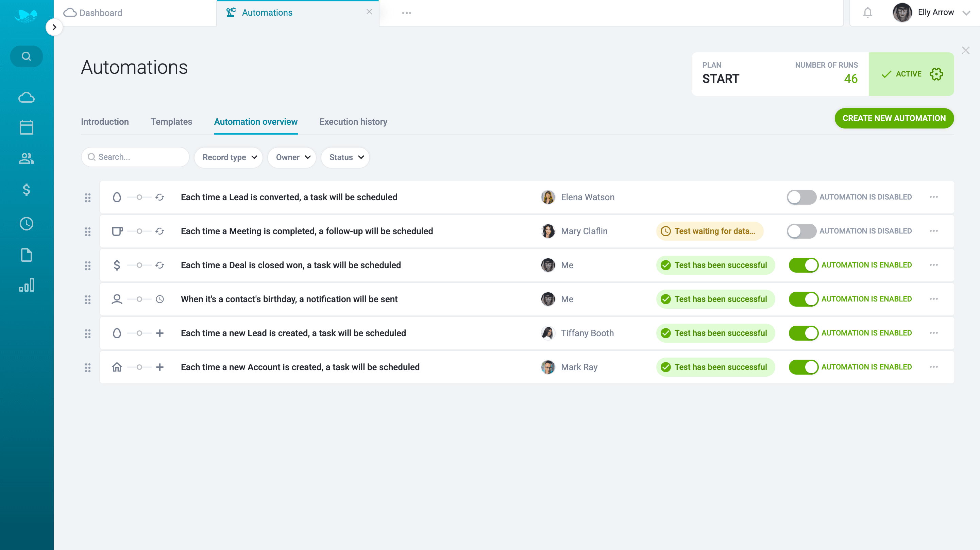980x550 pixels.
Task: Open the bar chart reports sidebar icon
Action: click(26, 285)
